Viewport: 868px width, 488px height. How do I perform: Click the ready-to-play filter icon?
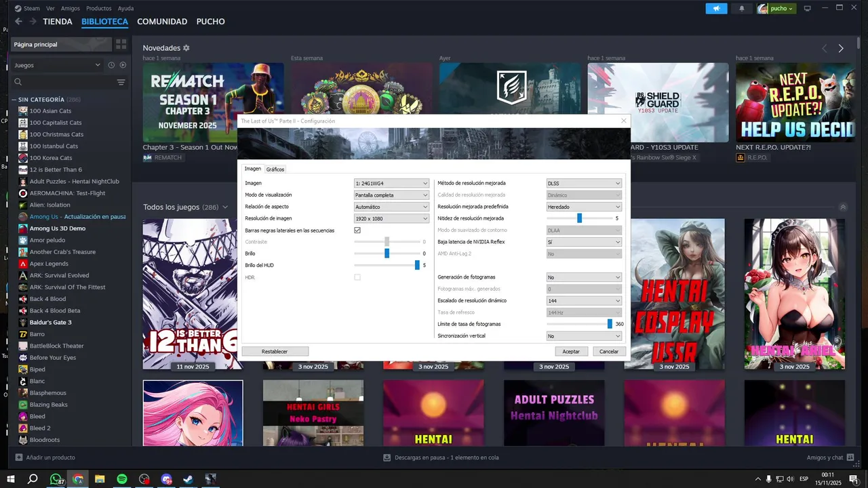123,65
